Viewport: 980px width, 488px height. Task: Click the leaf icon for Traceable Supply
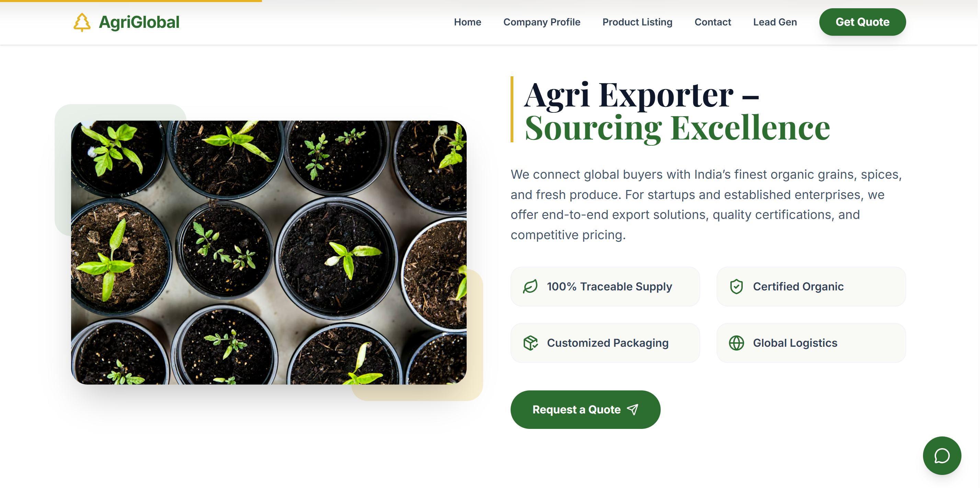click(530, 287)
